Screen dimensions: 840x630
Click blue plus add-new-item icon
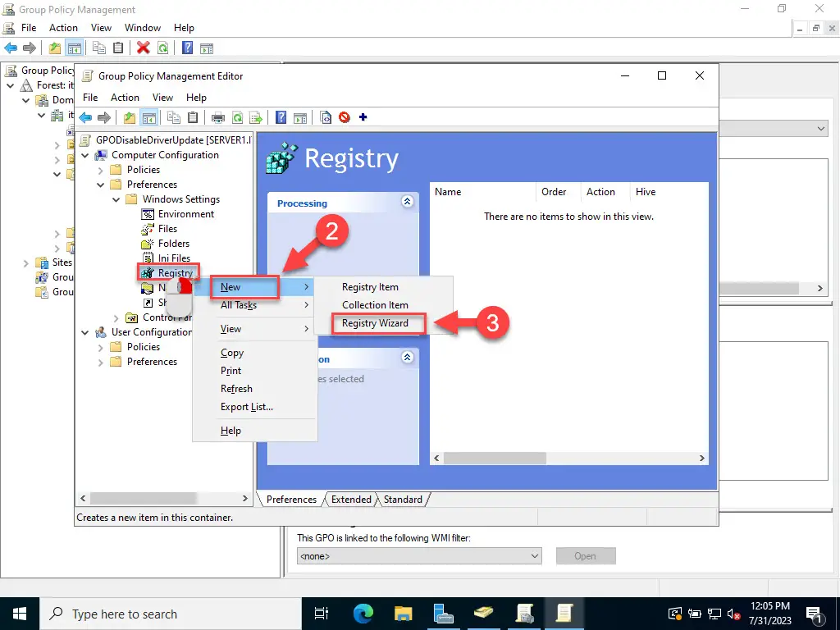(363, 116)
